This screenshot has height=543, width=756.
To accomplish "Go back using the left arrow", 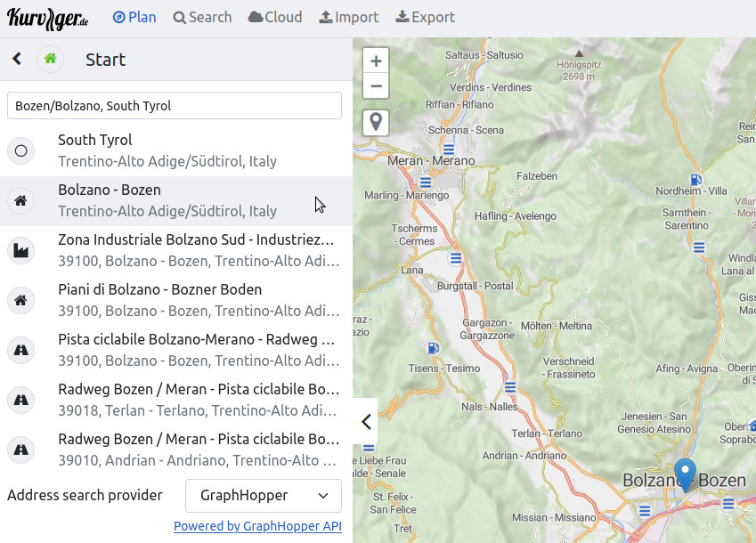I will pos(16,59).
